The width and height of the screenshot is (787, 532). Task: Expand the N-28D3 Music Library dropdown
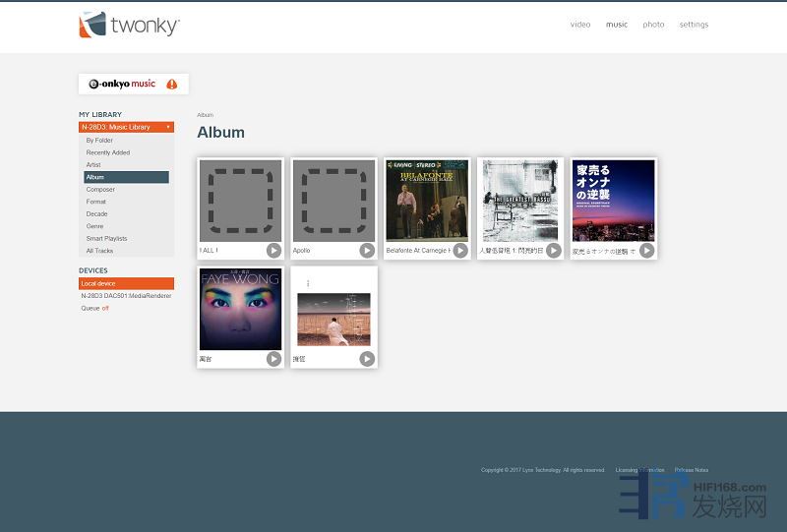click(168, 127)
